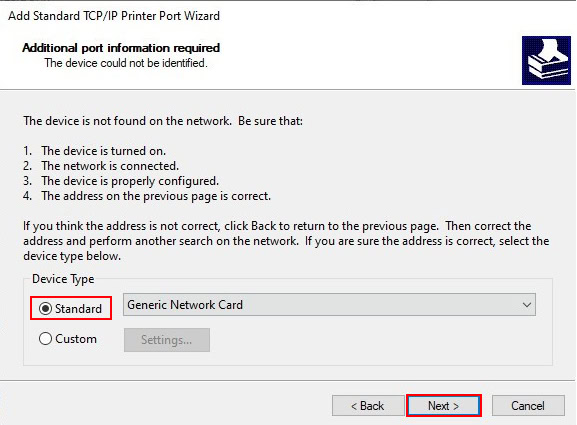Choose the Custom device type option
The width and height of the screenshot is (577, 425).
point(45,339)
